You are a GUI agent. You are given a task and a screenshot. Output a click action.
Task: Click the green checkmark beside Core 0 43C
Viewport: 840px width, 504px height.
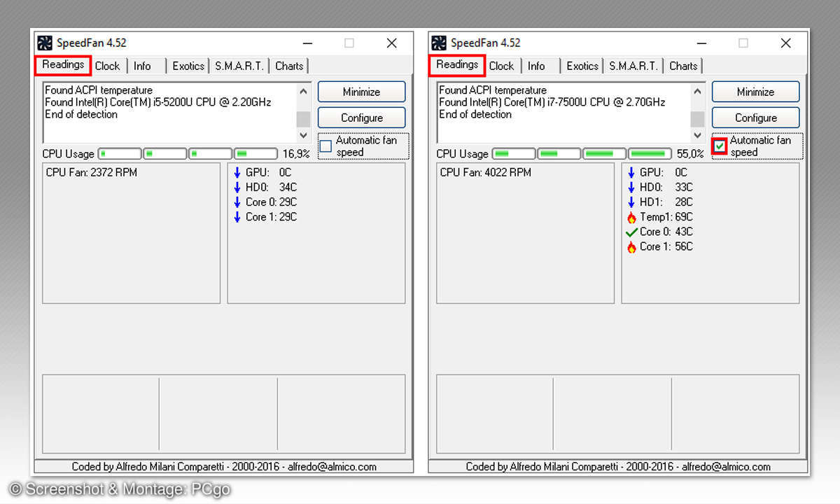631,232
